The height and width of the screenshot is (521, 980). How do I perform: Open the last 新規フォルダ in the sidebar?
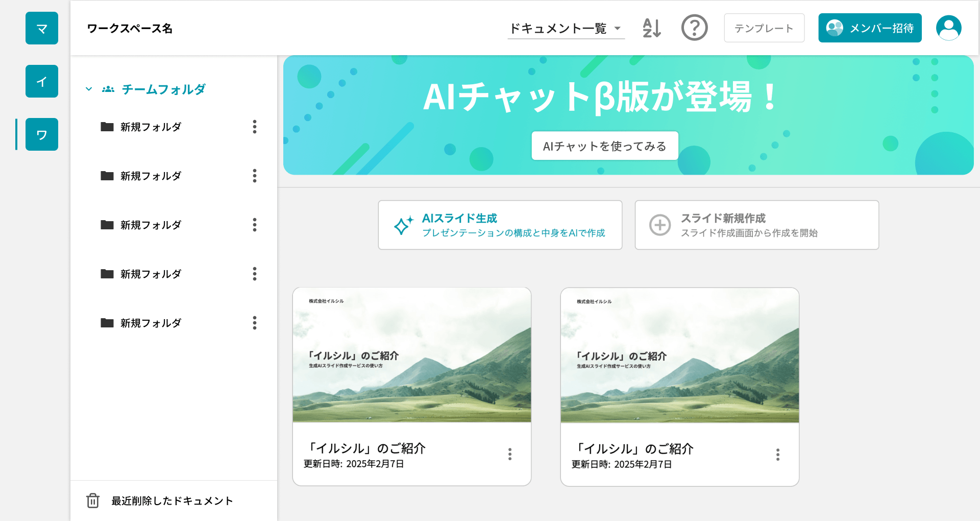pos(150,322)
